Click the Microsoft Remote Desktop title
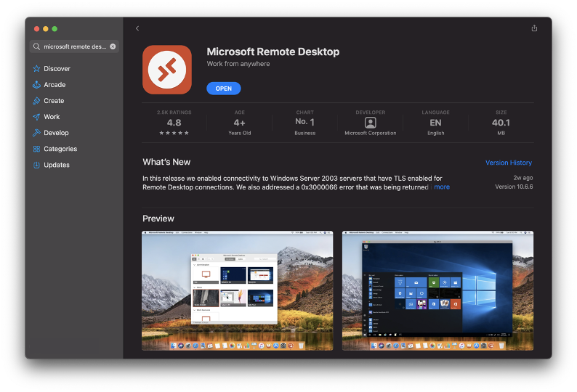577x392 pixels. pyautogui.click(x=273, y=52)
